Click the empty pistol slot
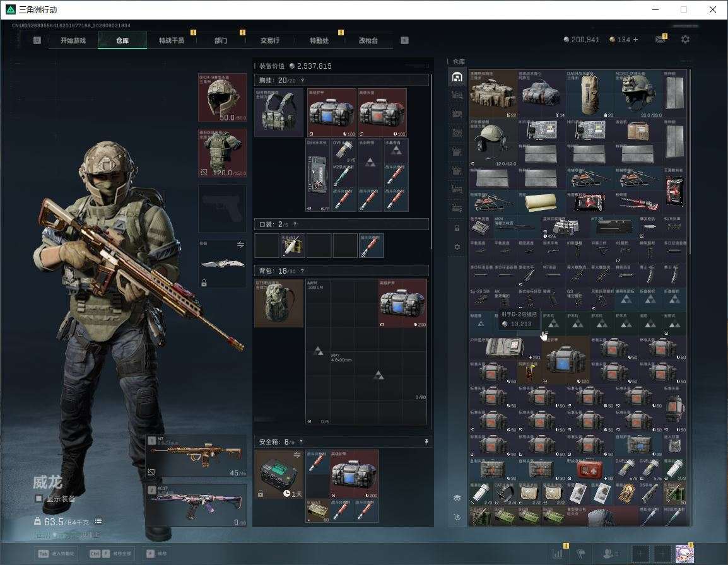 (223, 209)
